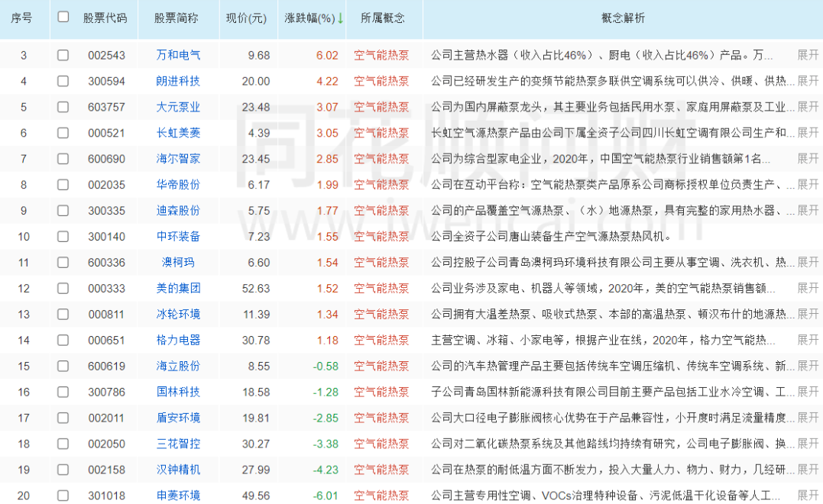Select the checkbox for 000333 美的集团
This screenshot has height=504, width=823.
pos(63,289)
